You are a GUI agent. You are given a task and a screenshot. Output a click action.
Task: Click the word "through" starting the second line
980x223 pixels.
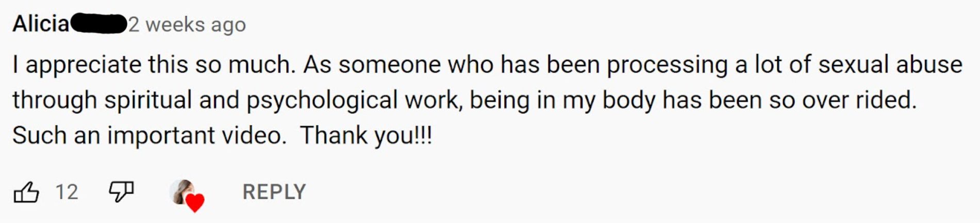pos(55,101)
